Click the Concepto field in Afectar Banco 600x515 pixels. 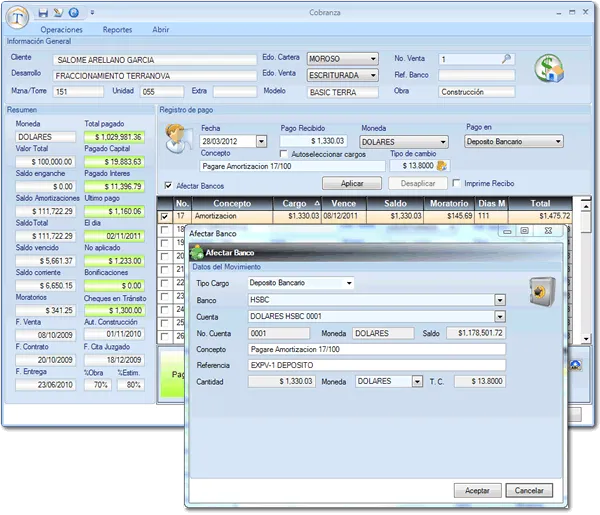(377, 349)
